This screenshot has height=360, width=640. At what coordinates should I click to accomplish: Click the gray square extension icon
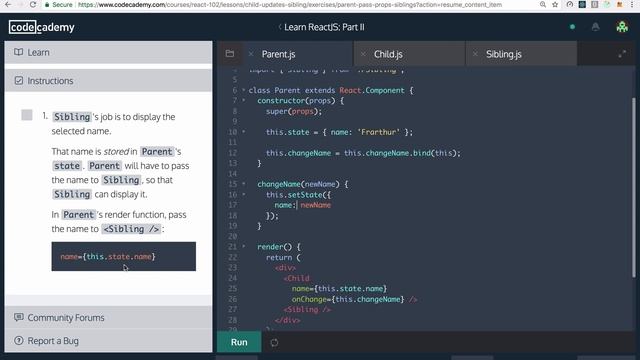point(595,4)
